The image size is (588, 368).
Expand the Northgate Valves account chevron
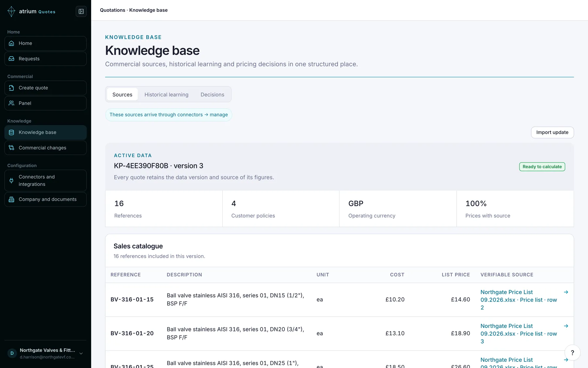click(x=81, y=353)
